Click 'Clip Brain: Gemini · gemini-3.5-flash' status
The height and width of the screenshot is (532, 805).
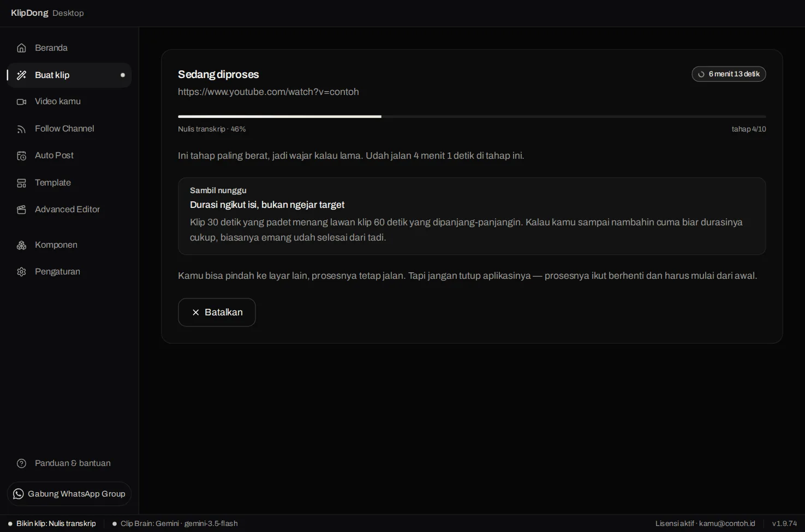coord(175,524)
